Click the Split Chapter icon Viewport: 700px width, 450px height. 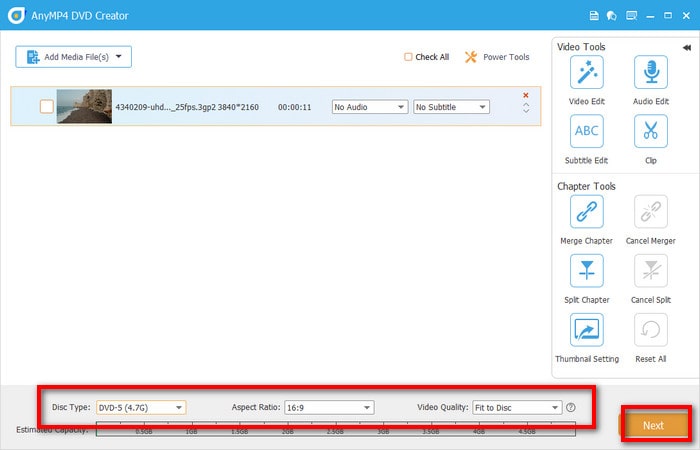point(586,271)
